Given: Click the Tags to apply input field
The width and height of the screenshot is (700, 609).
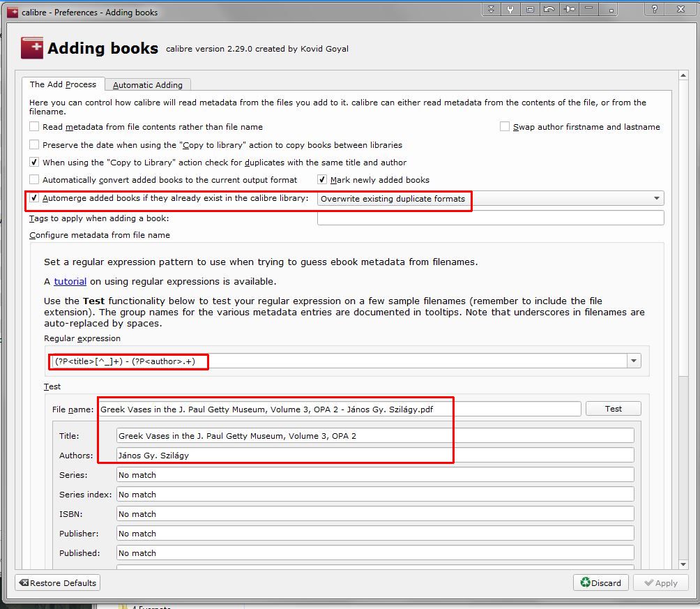Looking at the screenshot, I should click(x=490, y=218).
